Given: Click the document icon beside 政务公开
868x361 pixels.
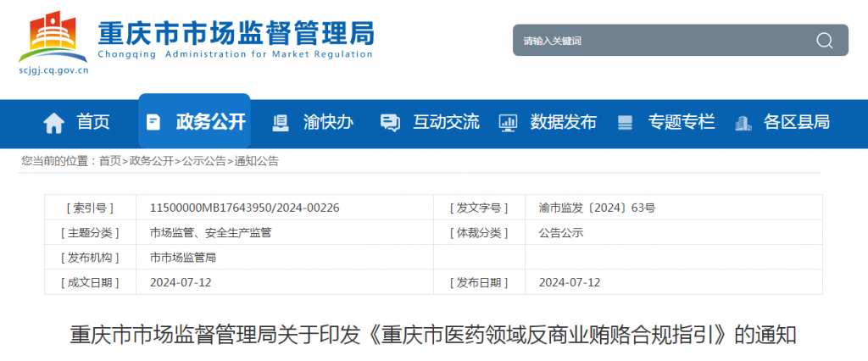Looking at the screenshot, I should 153,122.
